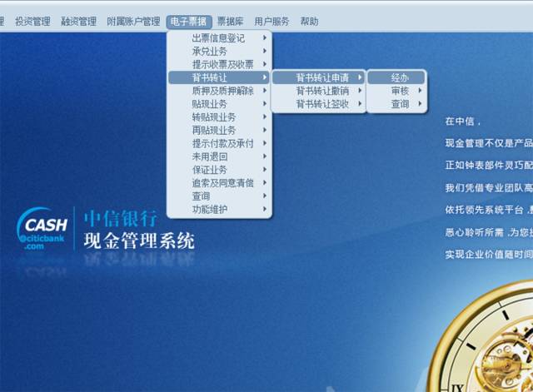Expand arrow next to 功能维护
This screenshot has height=392, width=533.
click(x=265, y=209)
